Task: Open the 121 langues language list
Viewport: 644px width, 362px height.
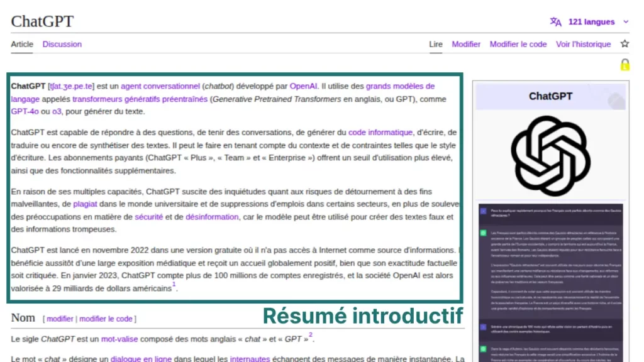Action: coord(591,22)
